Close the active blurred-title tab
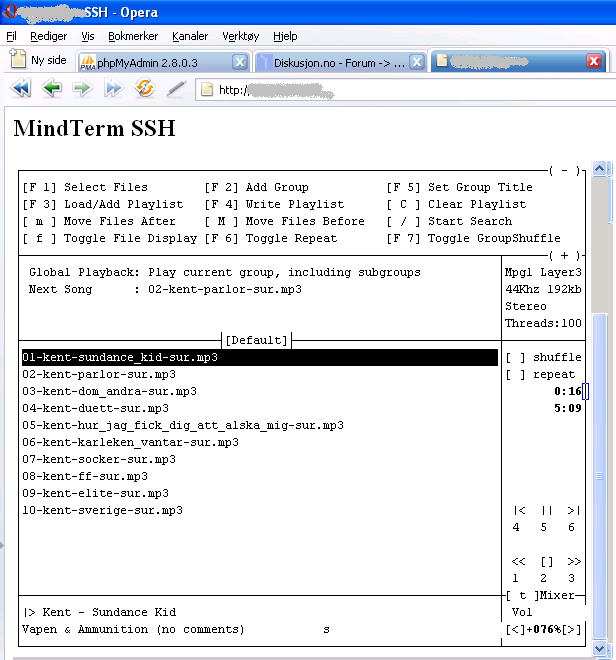 (x=594, y=61)
